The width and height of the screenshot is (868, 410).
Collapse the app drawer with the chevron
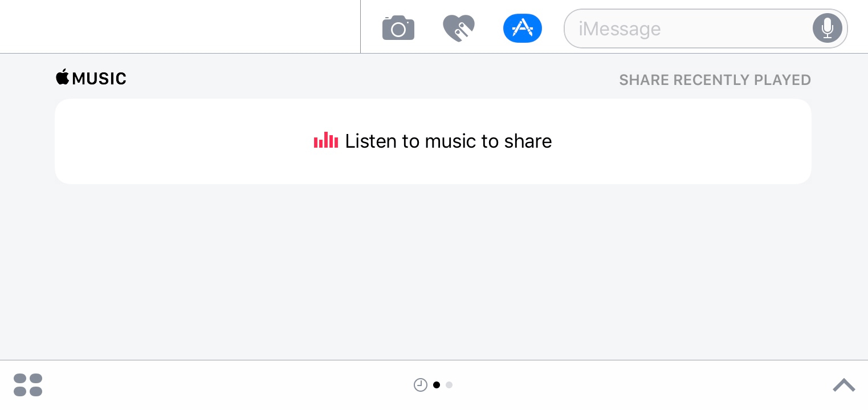844,385
